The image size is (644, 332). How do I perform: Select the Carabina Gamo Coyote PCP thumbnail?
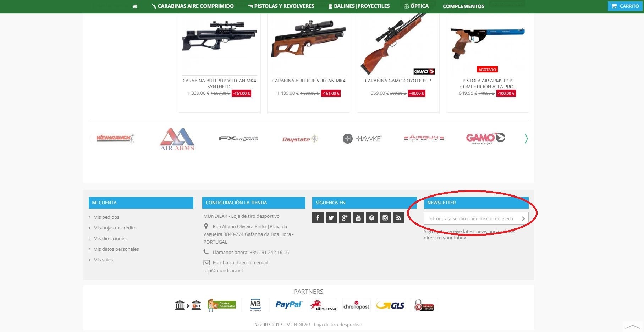[x=398, y=44]
